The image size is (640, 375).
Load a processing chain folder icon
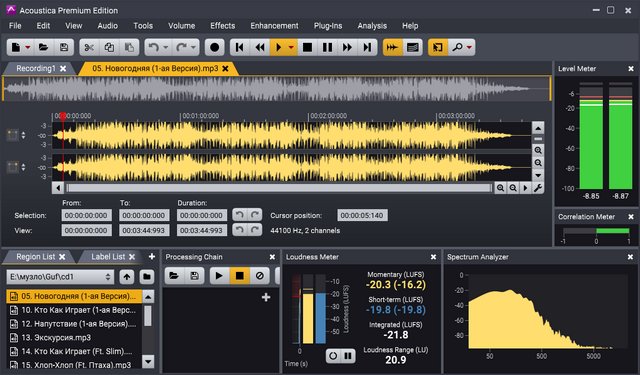click(x=174, y=276)
